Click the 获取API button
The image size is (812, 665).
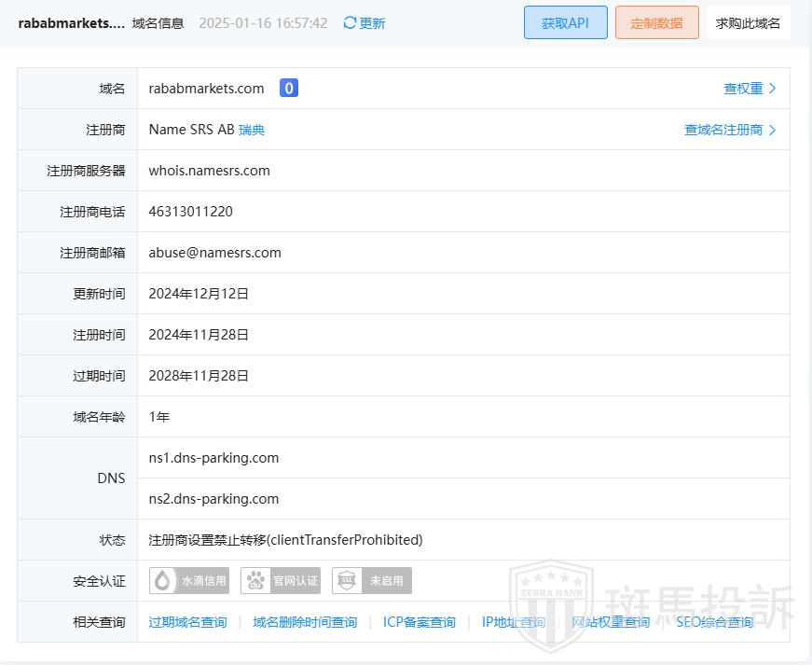click(565, 23)
